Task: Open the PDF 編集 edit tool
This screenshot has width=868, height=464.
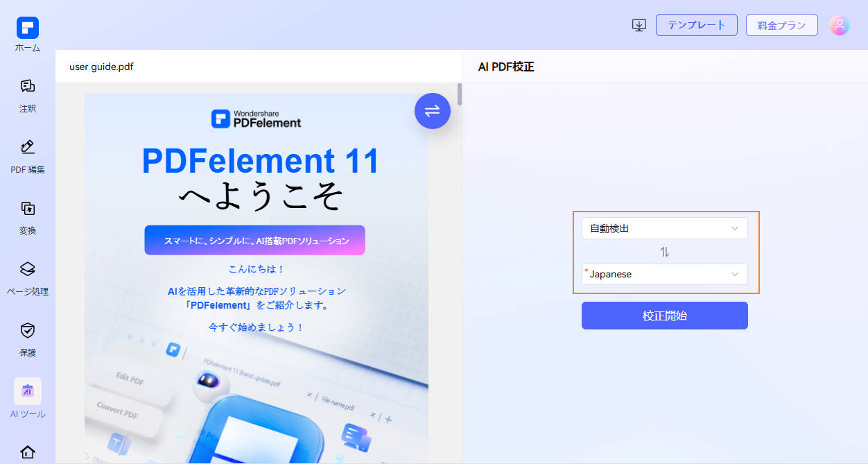Action: coord(28,147)
